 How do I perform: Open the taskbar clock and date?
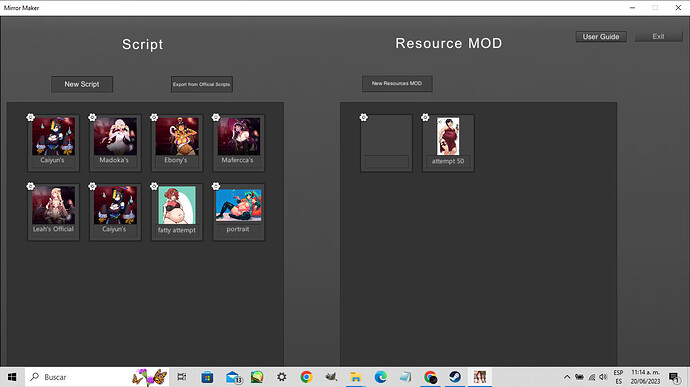(x=645, y=377)
